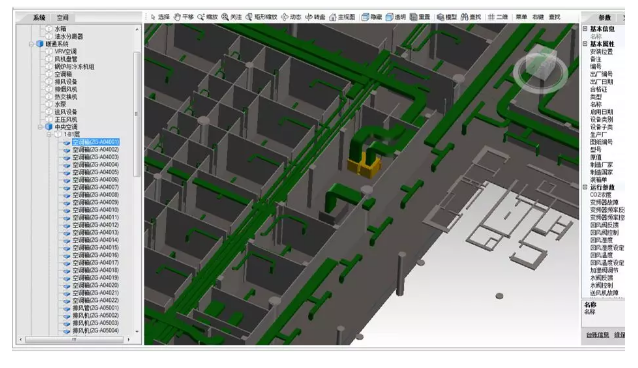Open the 查找 binoculars search tool
Viewport: 638px width, 368px height.
(x=471, y=17)
